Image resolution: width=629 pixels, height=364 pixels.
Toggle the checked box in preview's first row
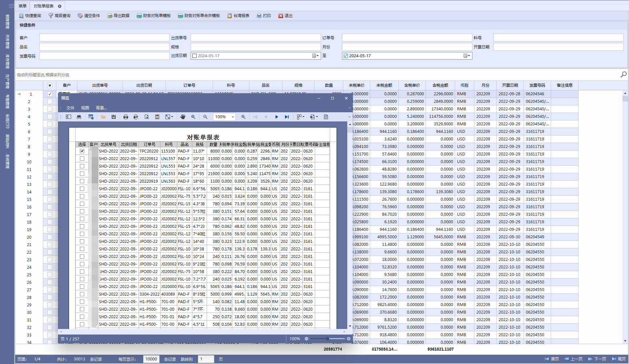coord(82,151)
